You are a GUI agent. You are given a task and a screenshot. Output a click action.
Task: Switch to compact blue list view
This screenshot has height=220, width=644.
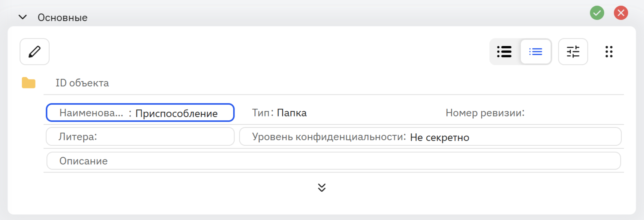point(536,52)
